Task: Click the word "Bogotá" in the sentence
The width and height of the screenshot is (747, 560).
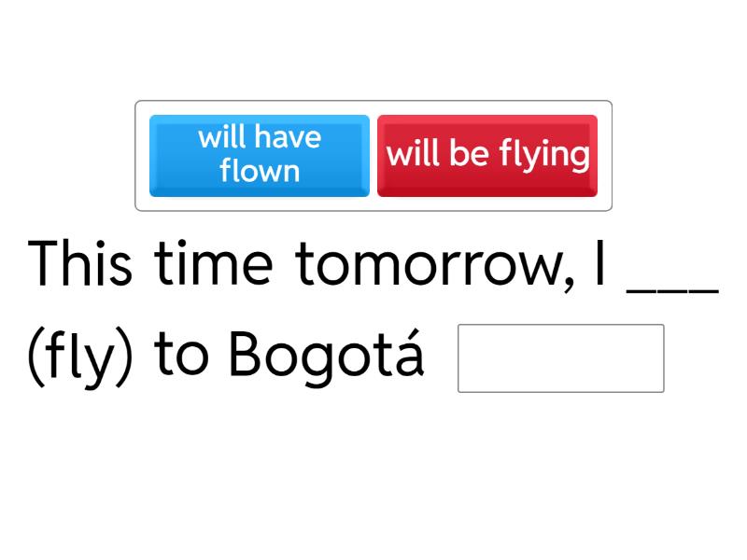Action: 326,358
